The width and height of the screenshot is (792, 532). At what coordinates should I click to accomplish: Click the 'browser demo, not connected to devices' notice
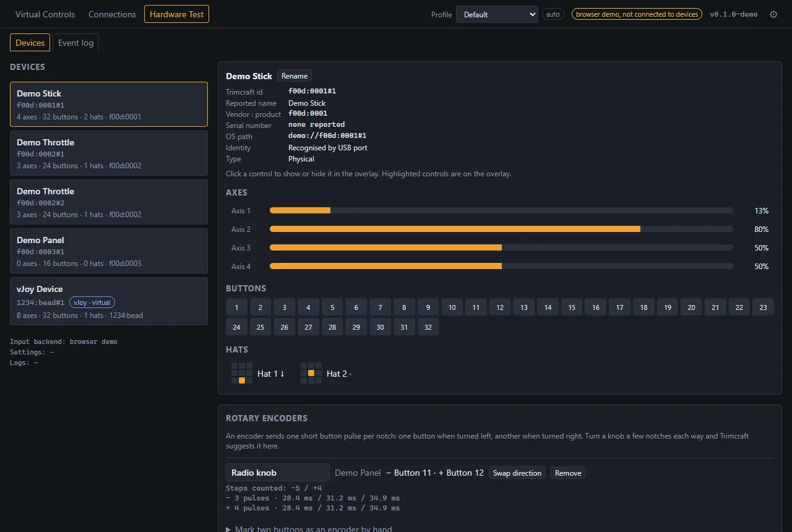click(x=637, y=14)
